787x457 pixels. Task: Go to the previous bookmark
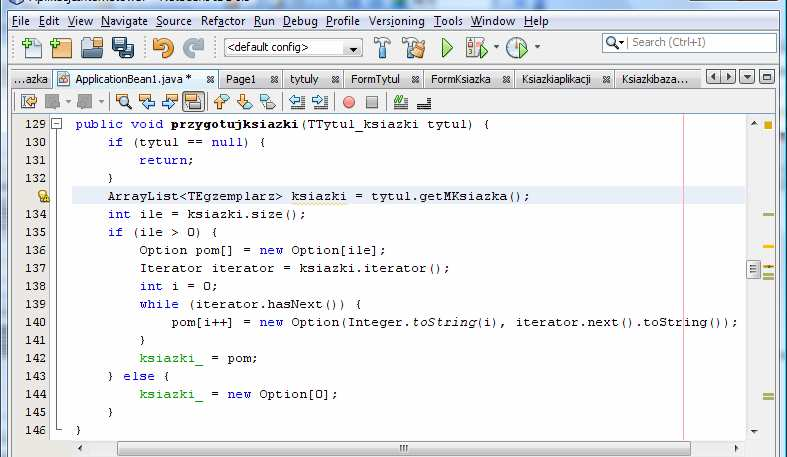tap(221, 102)
